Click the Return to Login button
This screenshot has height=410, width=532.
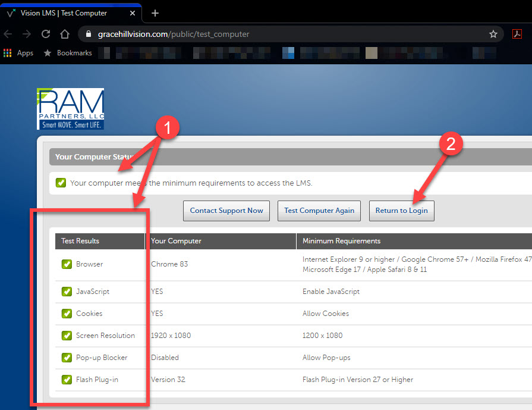[401, 211]
